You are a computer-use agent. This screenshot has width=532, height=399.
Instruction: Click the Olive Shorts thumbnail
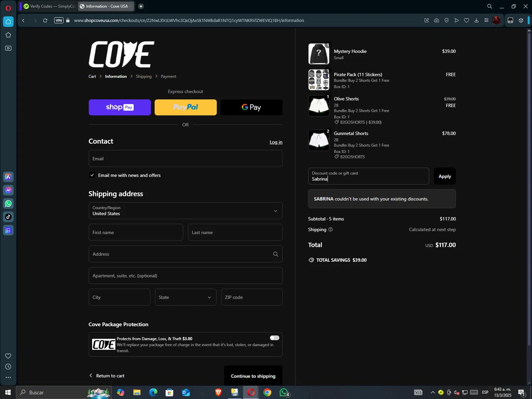tap(319, 106)
